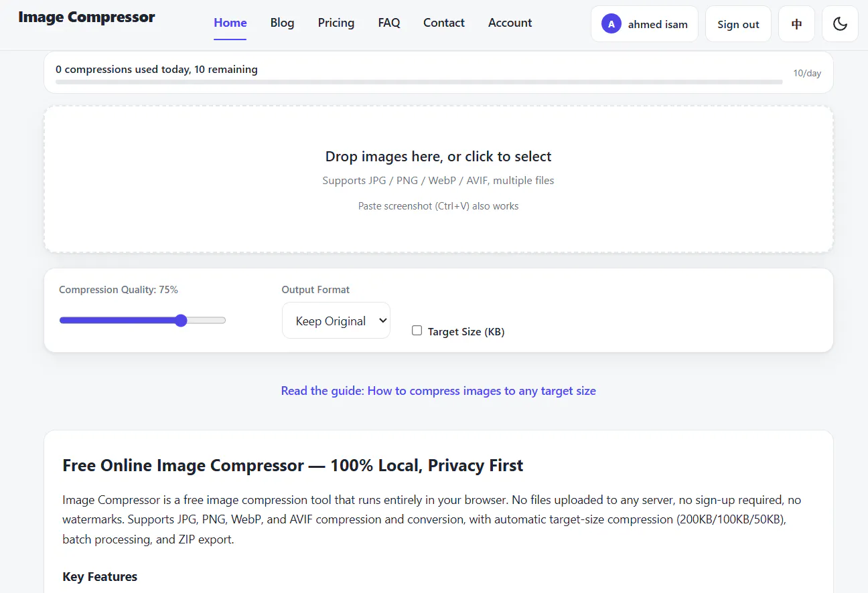Click the "Output Format" label
The width and height of the screenshot is (868, 593).
[x=315, y=290]
